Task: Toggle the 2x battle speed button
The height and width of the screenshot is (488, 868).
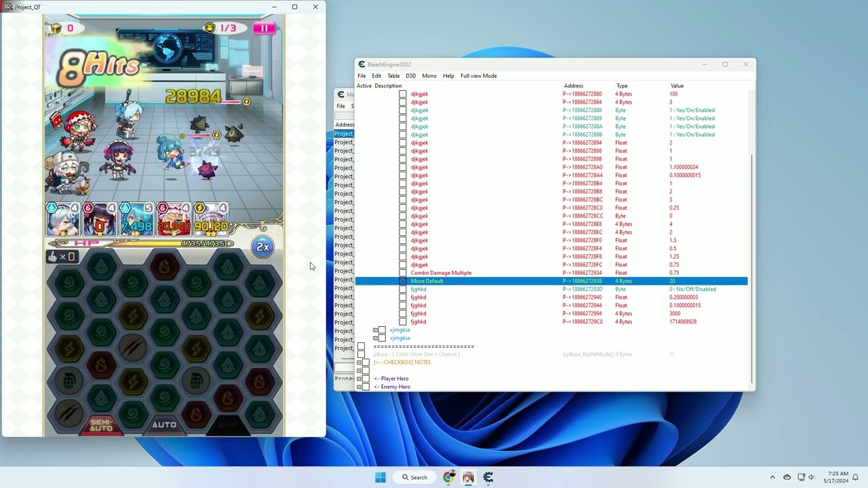Action: [x=262, y=247]
